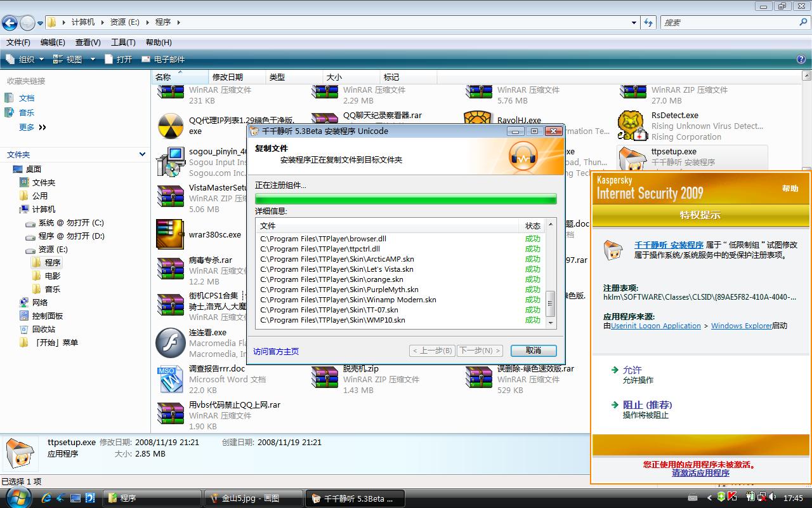Select the wrar380sc.exe file icon
The height and width of the screenshot is (508, 812).
click(170, 234)
